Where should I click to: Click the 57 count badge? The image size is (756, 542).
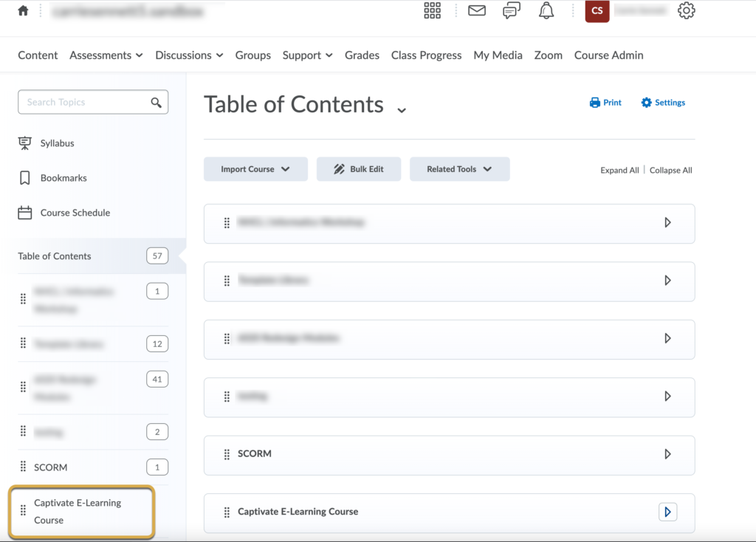pos(157,256)
